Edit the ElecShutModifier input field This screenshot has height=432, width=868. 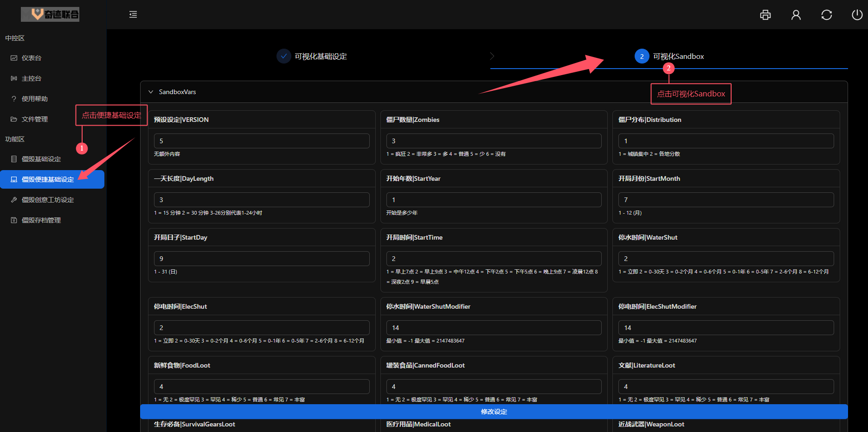[x=726, y=328]
